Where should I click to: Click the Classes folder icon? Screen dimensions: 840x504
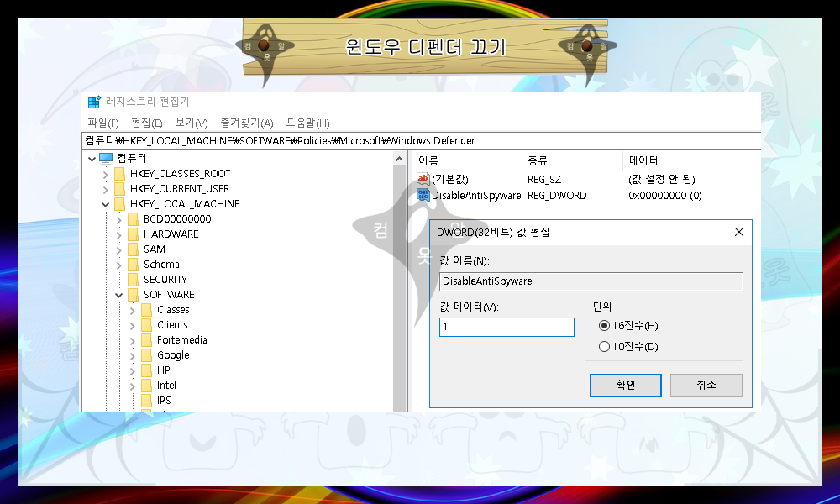point(147,310)
